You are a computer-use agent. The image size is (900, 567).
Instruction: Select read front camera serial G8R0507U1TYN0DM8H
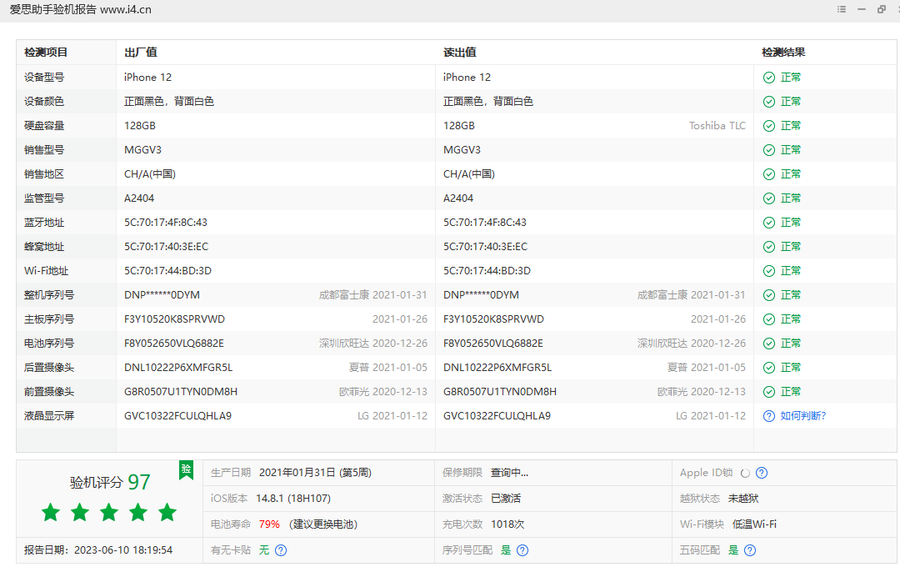(500, 392)
